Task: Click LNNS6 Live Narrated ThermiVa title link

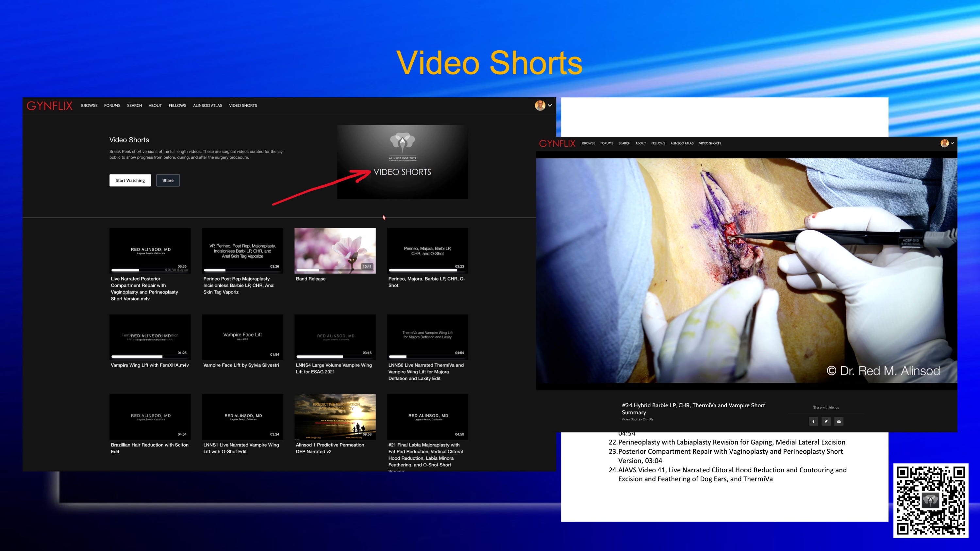Action: coord(426,371)
